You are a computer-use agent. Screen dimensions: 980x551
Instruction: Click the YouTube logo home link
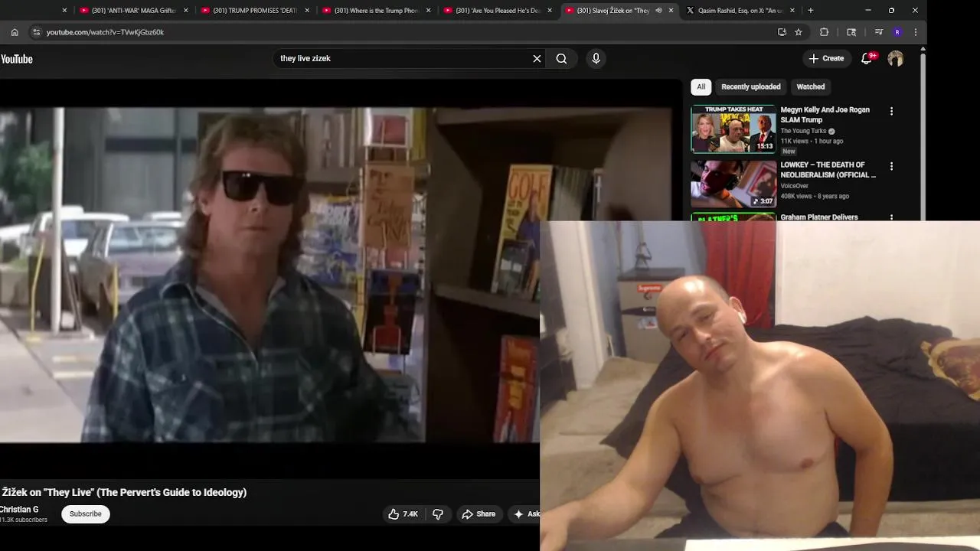(16, 59)
